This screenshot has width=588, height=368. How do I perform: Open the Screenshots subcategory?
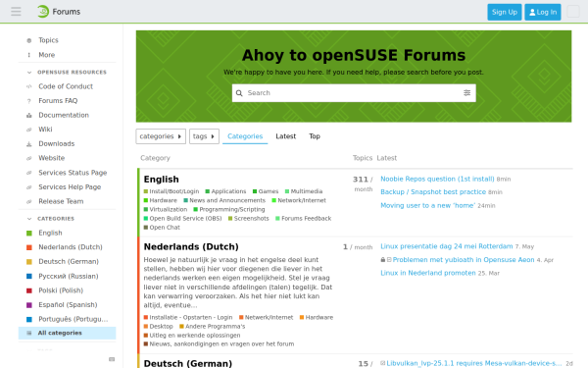click(249, 219)
